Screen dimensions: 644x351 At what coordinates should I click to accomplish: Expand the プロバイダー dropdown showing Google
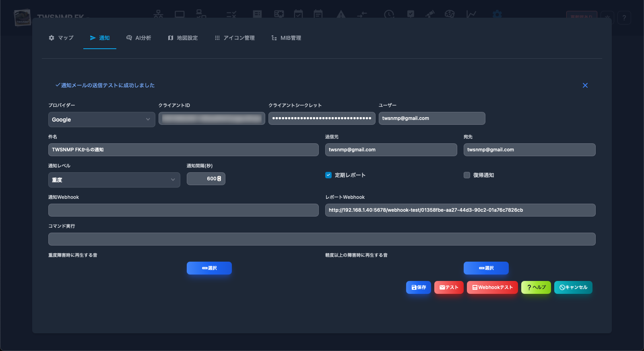click(101, 120)
